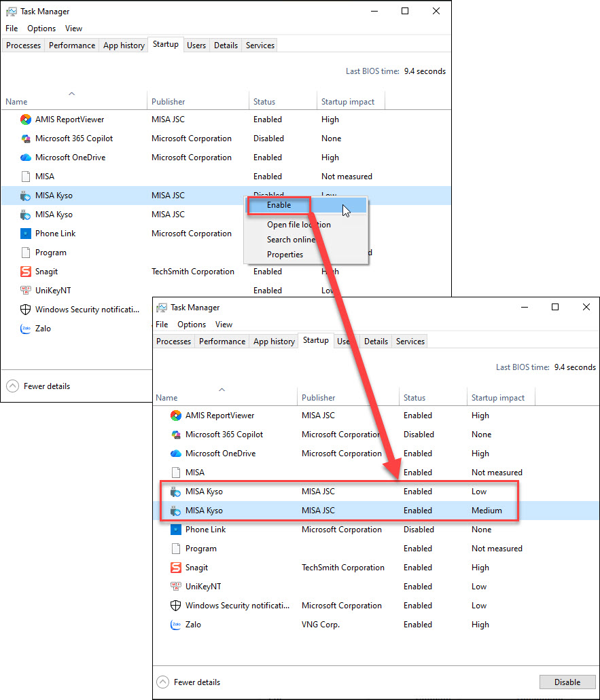The width and height of the screenshot is (600, 700).
Task: Click AMIS ReportViewer icon in back Task Manager
Action: [x=25, y=119]
